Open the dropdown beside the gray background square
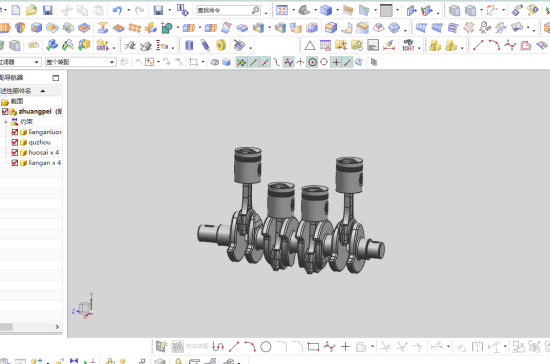 coord(397,10)
